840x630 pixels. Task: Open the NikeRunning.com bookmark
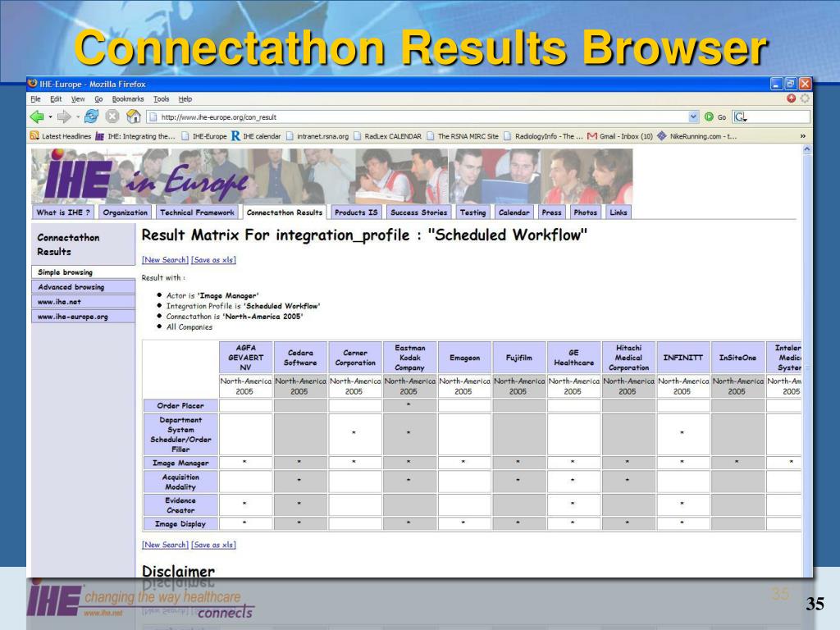(x=697, y=136)
